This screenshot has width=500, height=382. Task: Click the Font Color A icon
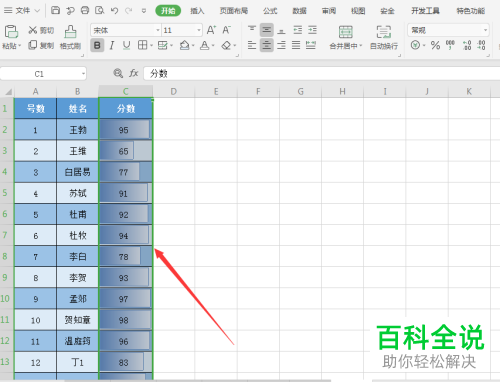[204, 45]
